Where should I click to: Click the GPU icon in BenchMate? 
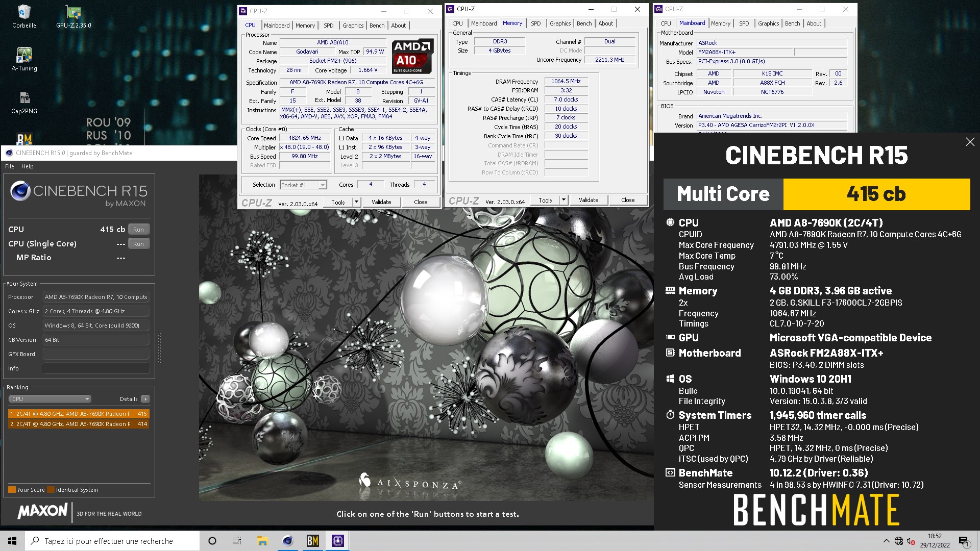click(670, 337)
